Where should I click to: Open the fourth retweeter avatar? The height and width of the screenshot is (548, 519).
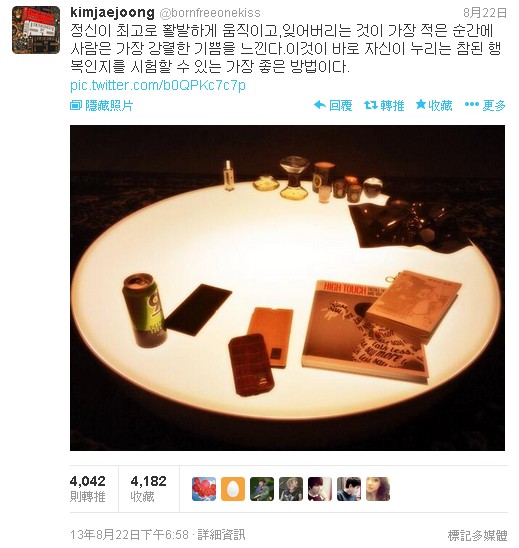(291, 489)
